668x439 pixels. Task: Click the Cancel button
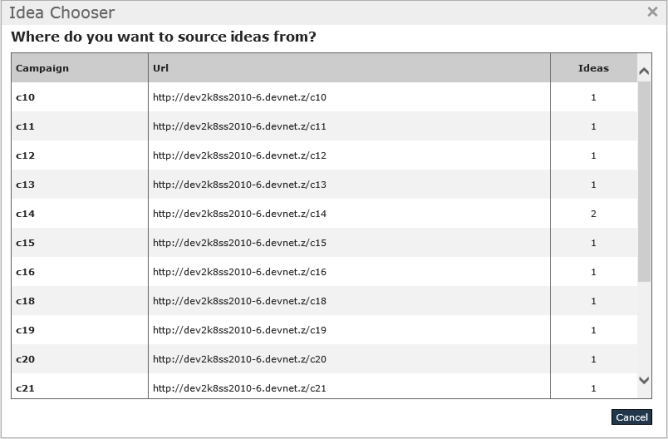tap(631, 417)
